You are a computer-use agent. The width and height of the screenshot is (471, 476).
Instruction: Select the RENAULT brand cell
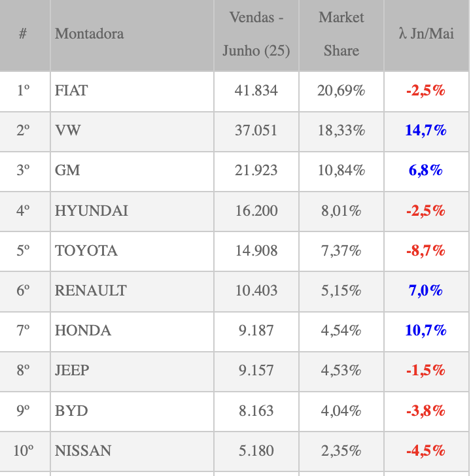pos(91,290)
